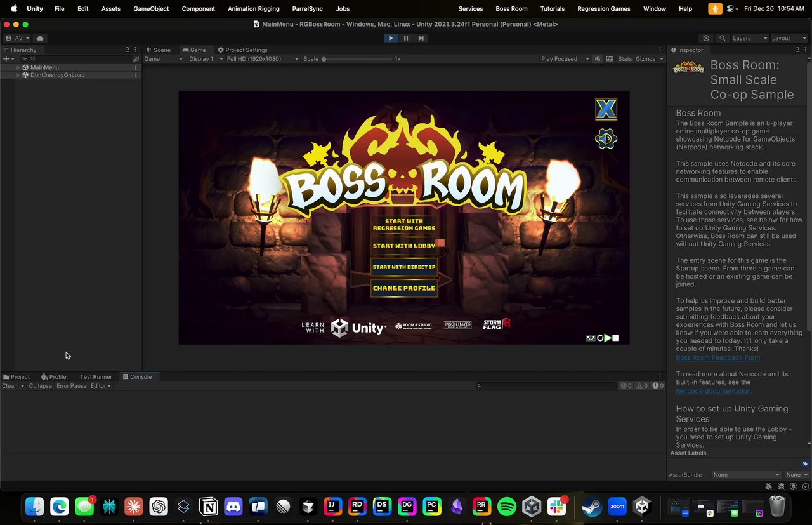Image resolution: width=812 pixels, height=525 pixels.
Task: Switch to the Test Runner tab
Action: (96, 377)
